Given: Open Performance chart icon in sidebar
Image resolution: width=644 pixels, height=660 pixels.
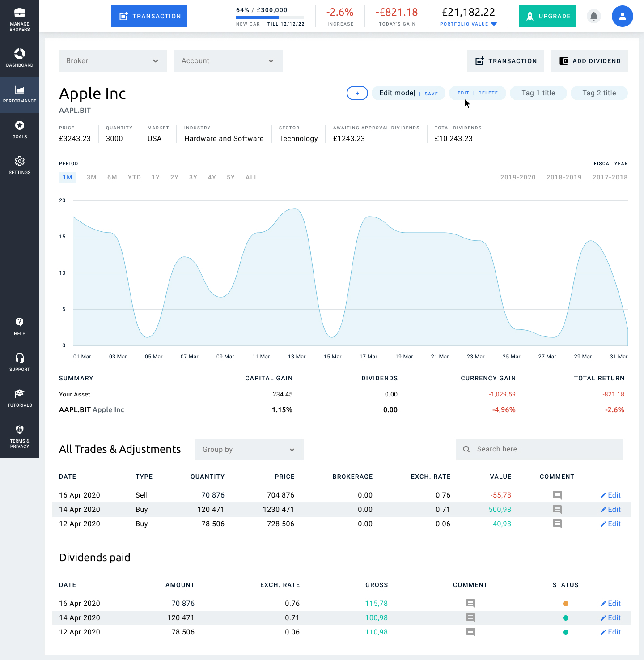Looking at the screenshot, I should pos(20,90).
